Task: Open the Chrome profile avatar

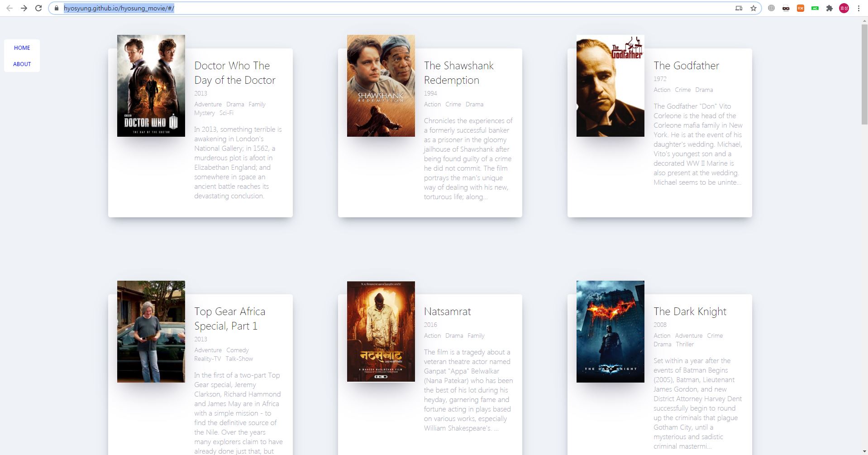Action: coord(844,8)
